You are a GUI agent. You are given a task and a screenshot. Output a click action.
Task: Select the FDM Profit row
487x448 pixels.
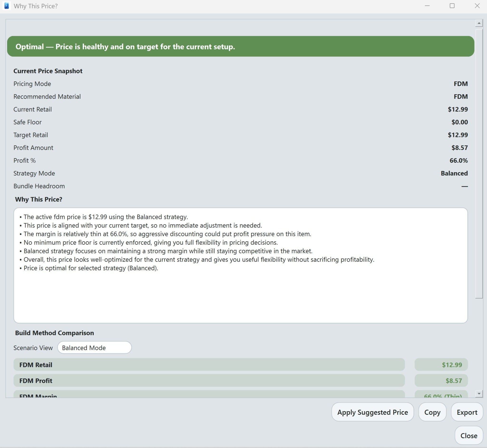[209, 381]
